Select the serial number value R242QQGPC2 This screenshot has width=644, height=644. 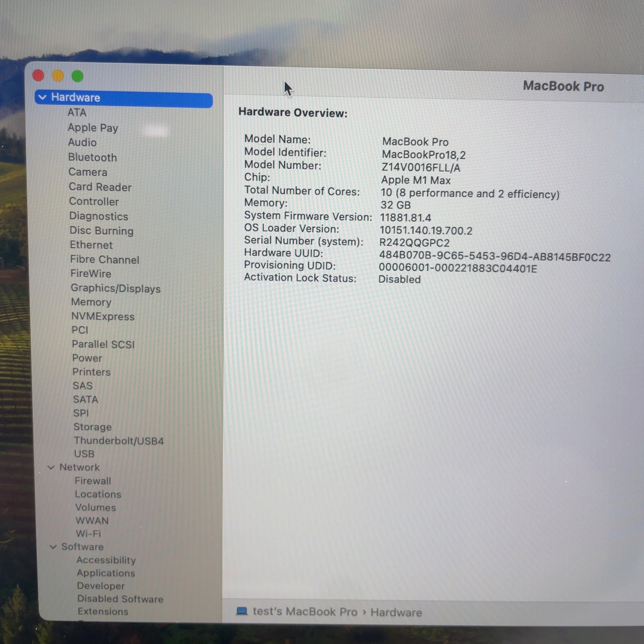point(414,243)
